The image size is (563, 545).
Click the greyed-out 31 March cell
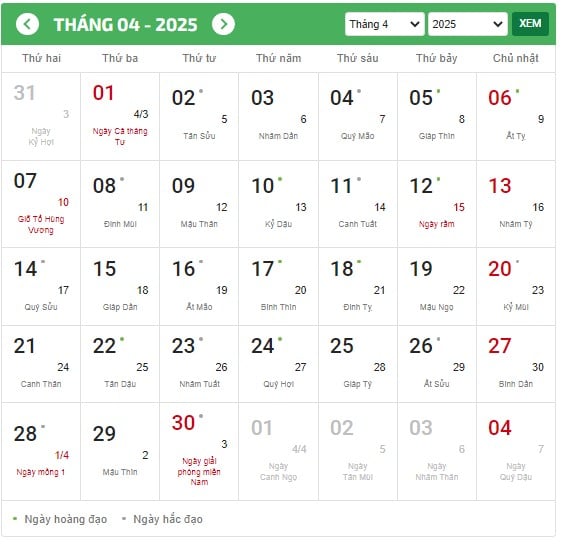[x=41, y=116]
